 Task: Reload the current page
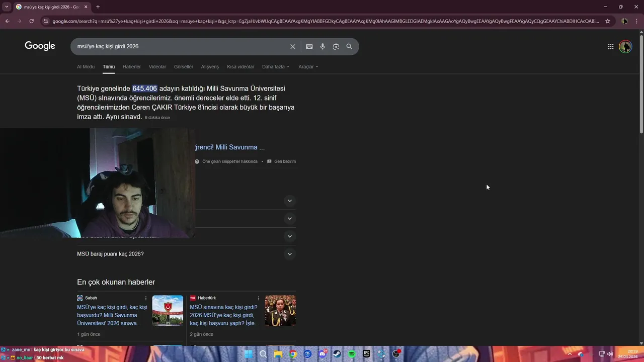(x=31, y=21)
